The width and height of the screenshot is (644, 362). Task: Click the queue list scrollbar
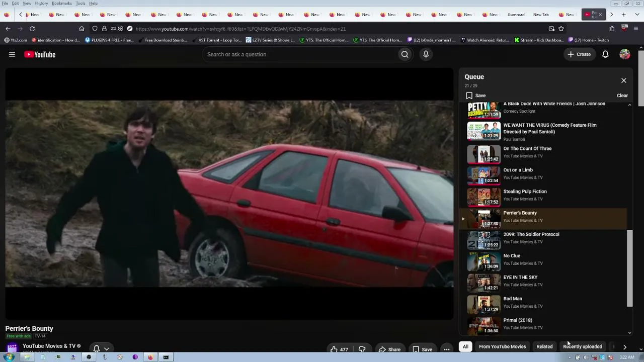[629, 268]
